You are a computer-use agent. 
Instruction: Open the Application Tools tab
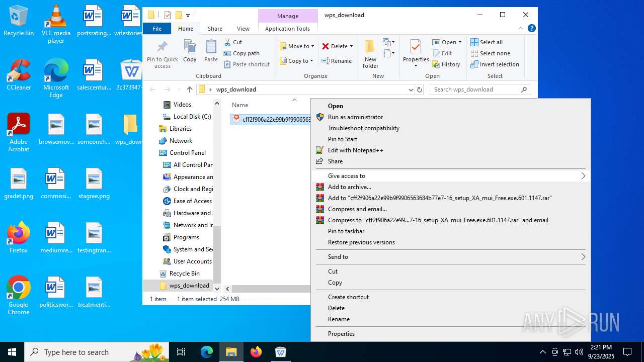(287, 29)
